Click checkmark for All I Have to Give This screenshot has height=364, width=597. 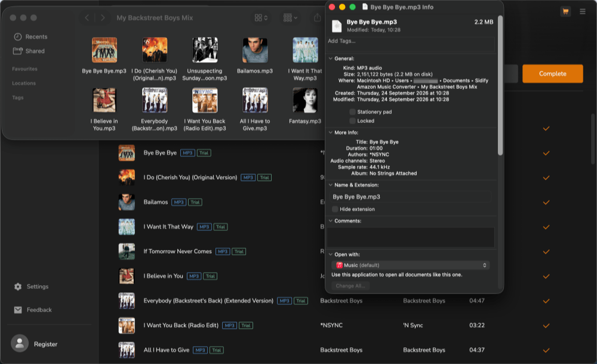pos(546,350)
